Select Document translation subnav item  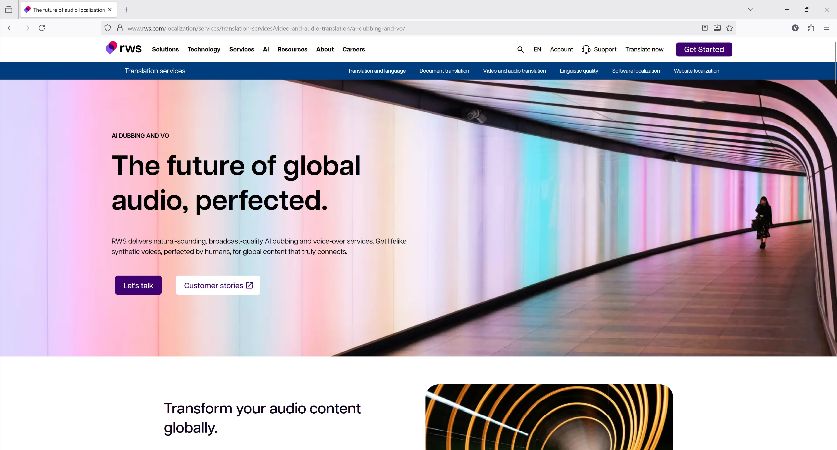point(444,70)
